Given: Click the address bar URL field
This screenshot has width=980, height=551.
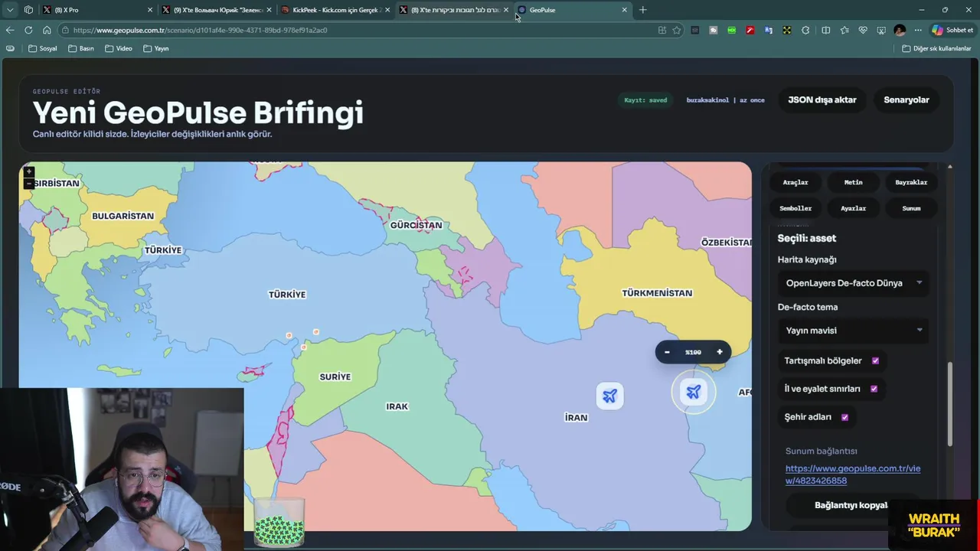Looking at the screenshot, I should click(x=360, y=30).
